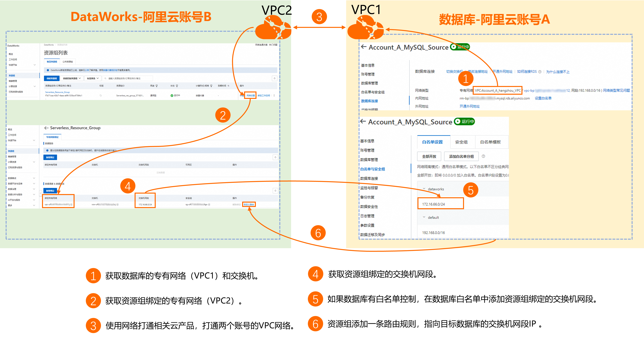Click 绑定工作空间 link
Image resolution: width=644 pixels, height=344 pixels.
point(264,96)
